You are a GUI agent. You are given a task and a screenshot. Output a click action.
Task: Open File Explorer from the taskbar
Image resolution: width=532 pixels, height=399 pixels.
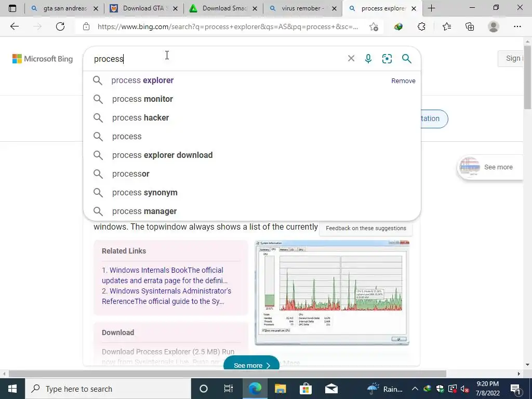click(x=280, y=389)
